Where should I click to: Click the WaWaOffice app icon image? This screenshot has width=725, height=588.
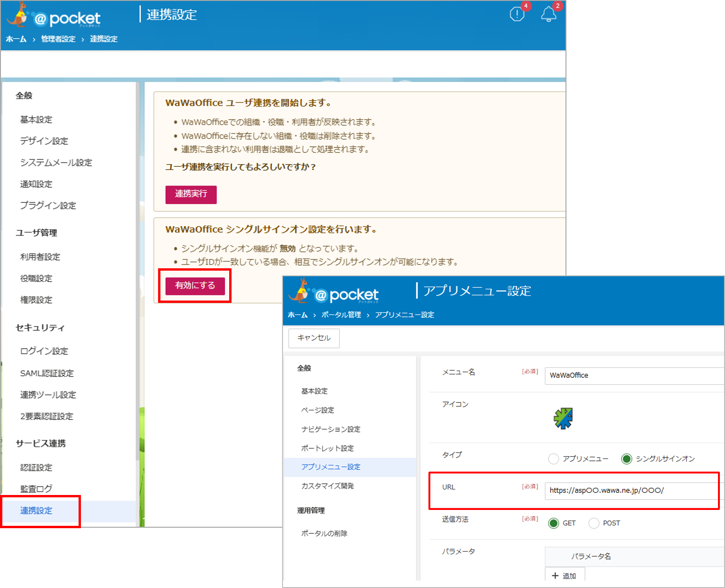click(563, 418)
